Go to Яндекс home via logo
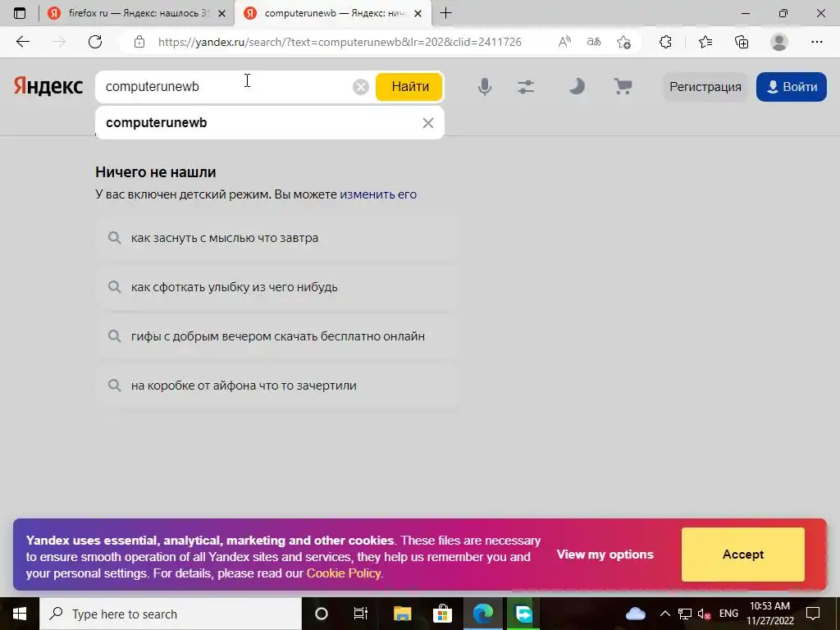This screenshot has height=630, width=840. [x=48, y=86]
